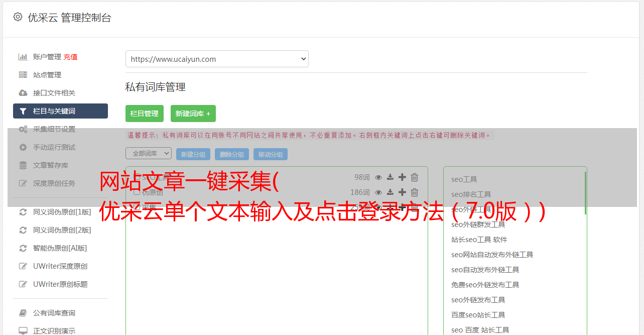Image resolution: width=644 pixels, height=335 pixels.
Task: Click the 删除分组 button
Action: point(232,154)
